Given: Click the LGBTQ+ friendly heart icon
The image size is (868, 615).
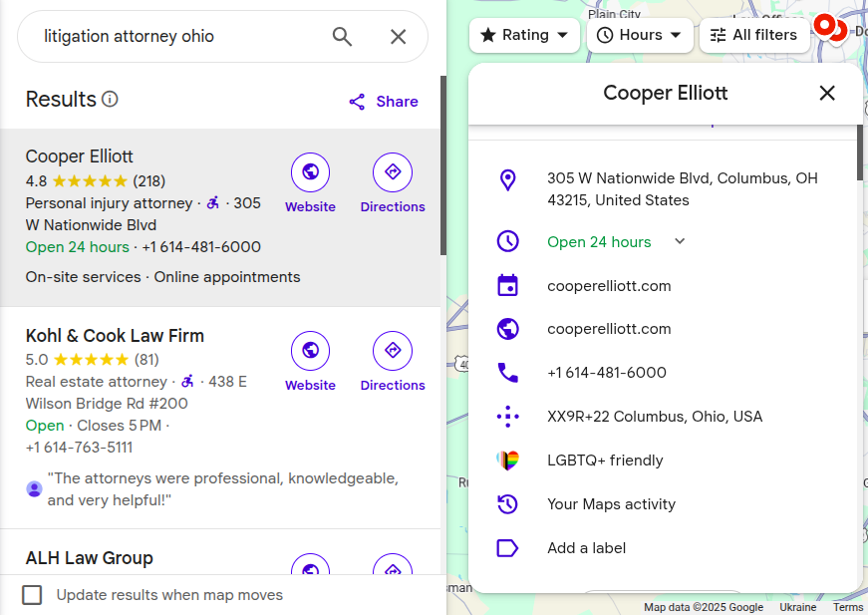Looking at the screenshot, I should click(507, 461).
